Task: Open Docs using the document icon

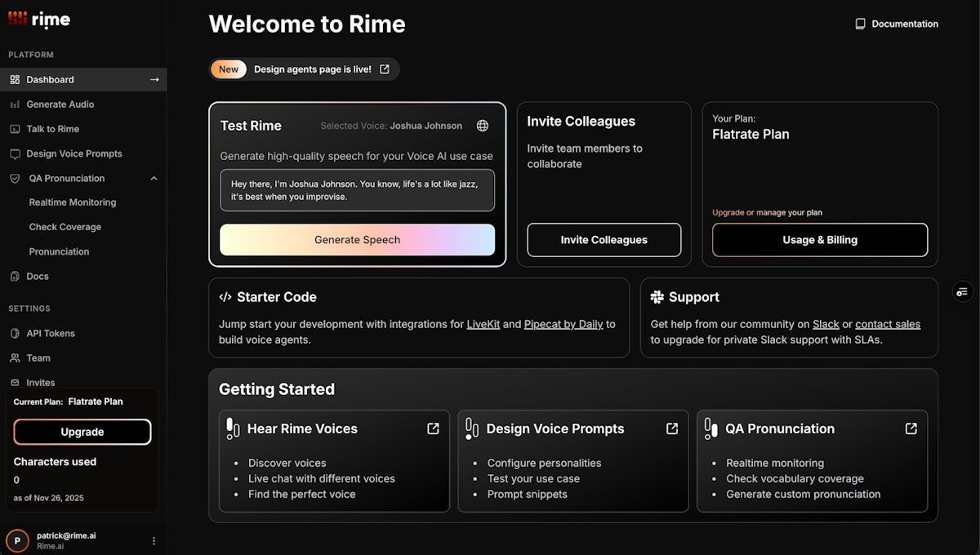Action: tap(17, 276)
